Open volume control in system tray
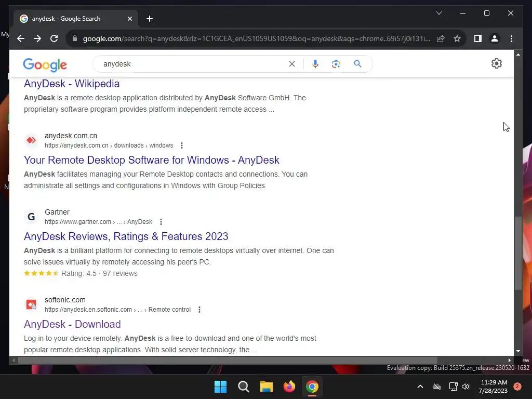Viewport: 532px width, 399px height. 465,387
